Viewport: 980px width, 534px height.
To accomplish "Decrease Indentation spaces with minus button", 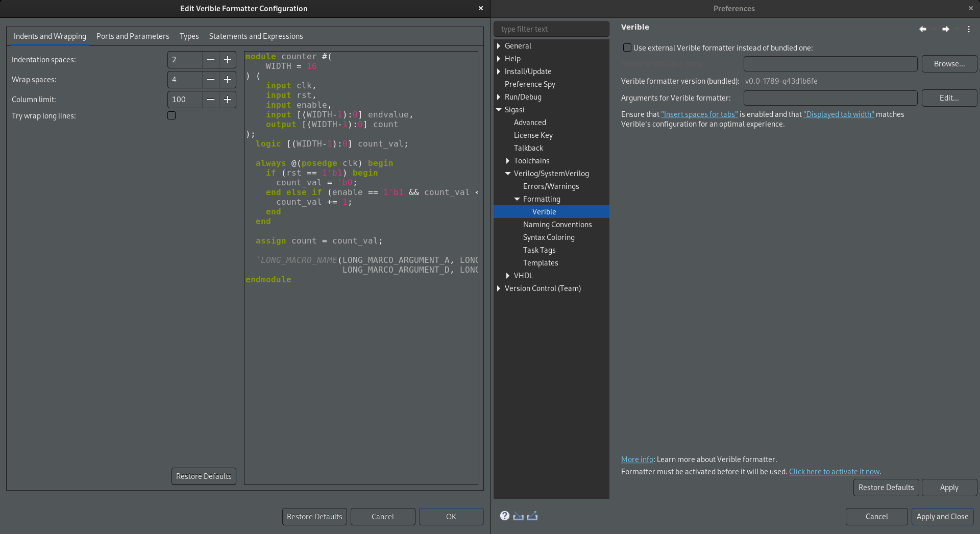I will point(210,60).
